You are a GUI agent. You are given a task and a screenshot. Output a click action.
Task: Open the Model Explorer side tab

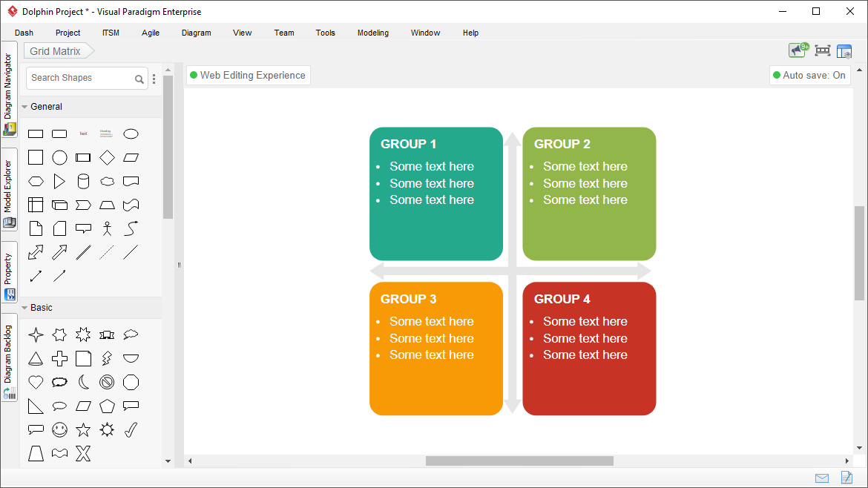9,189
